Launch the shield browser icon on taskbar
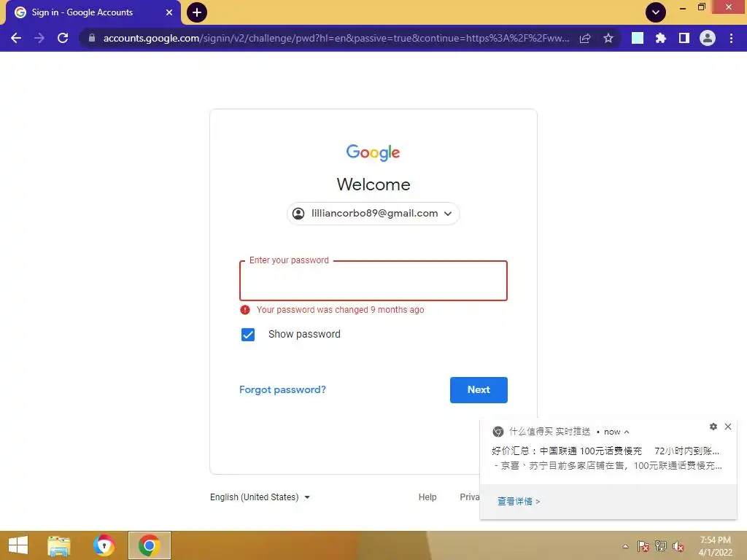This screenshot has height=560, width=747. tap(104, 545)
